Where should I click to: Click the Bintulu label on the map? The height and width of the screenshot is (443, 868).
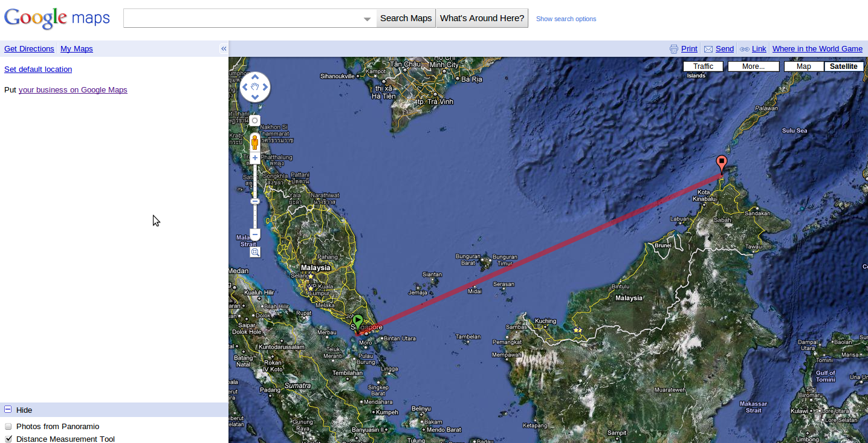coord(621,286)
